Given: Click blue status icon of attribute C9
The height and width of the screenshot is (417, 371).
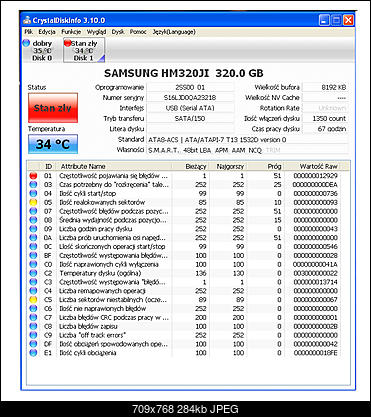Looking at the screenshot, I should click(33, 335).
